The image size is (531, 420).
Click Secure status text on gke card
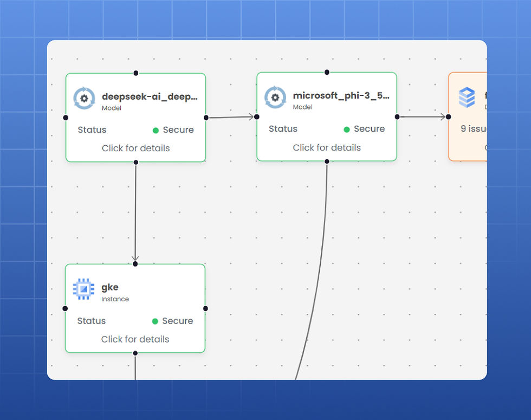[178, 321]
